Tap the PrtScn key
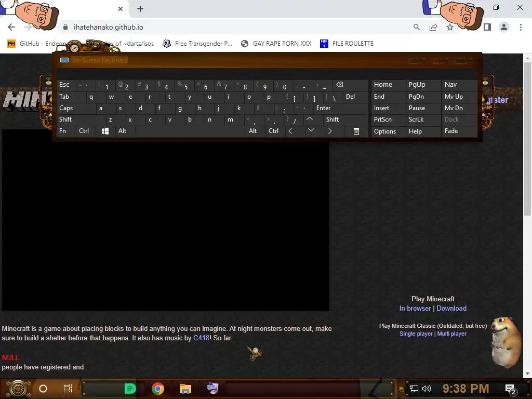This screenshot has height=399, width=532. point(388,119)
